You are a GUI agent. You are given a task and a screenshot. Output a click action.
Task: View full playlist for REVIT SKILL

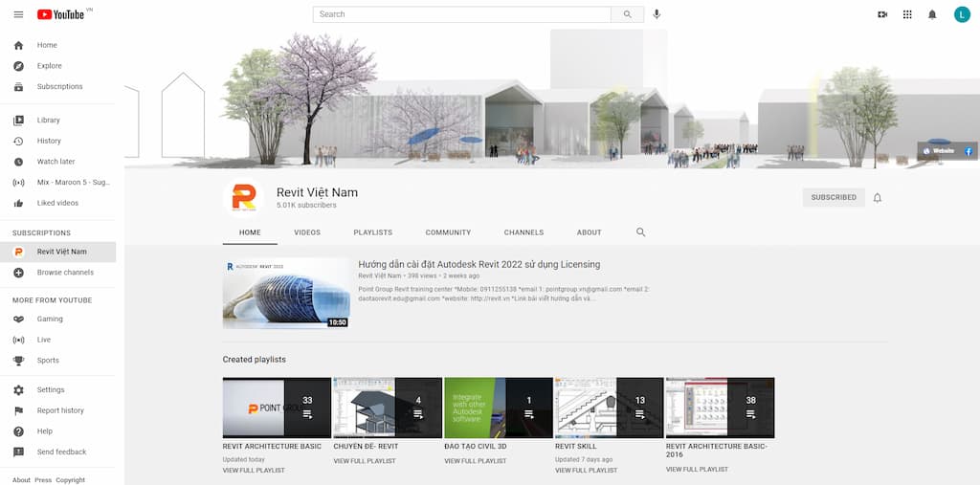point(586,471)
